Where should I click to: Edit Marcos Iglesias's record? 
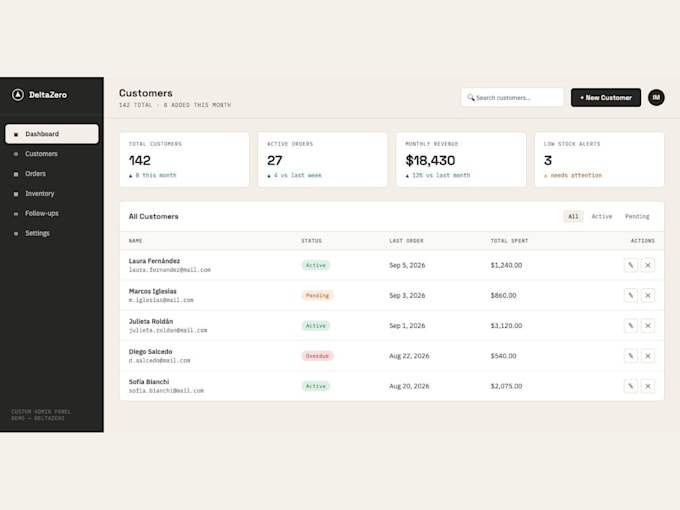click(x=631, y=295)
